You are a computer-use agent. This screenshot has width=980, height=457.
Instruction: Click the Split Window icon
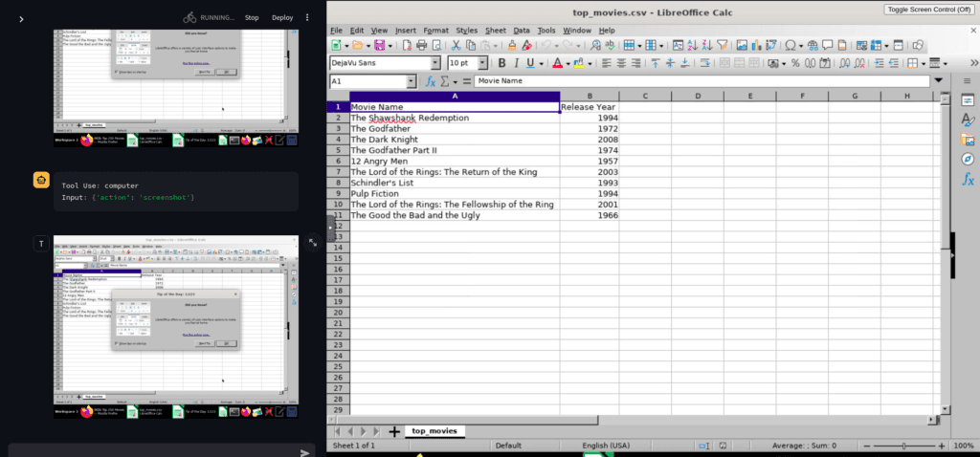tap(898, 45)
